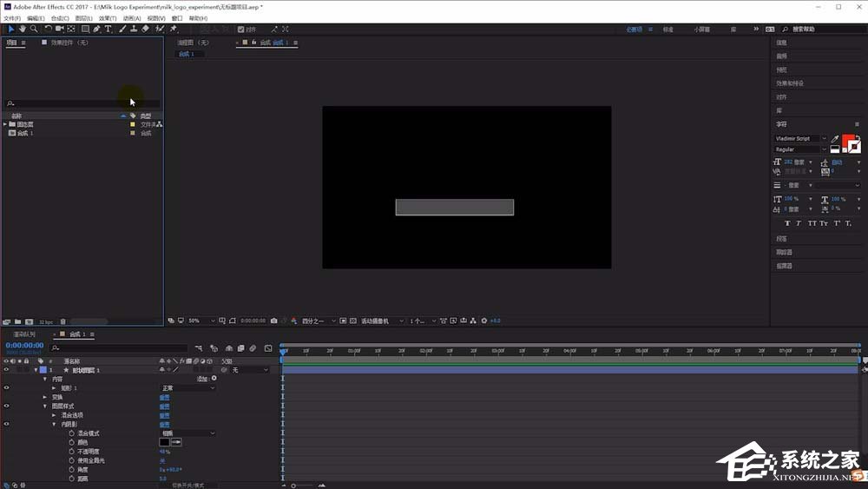Toggle the 对齐 snapping checkbox
This screenshot has width=868, height=489.
click(x=241, y=29)
